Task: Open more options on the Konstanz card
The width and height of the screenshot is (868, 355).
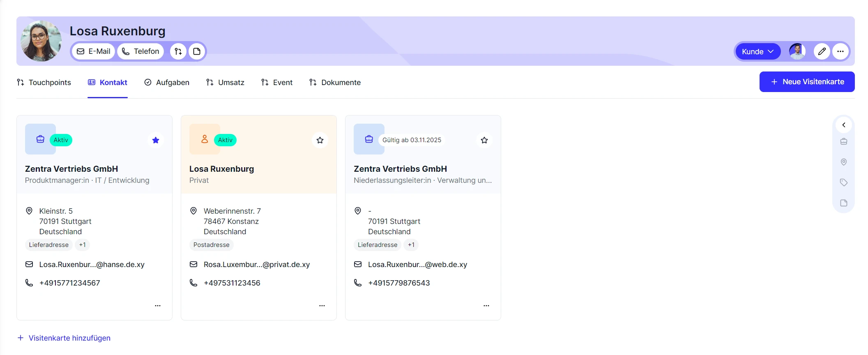Action: pyautogui.click(x=322, y=306)
